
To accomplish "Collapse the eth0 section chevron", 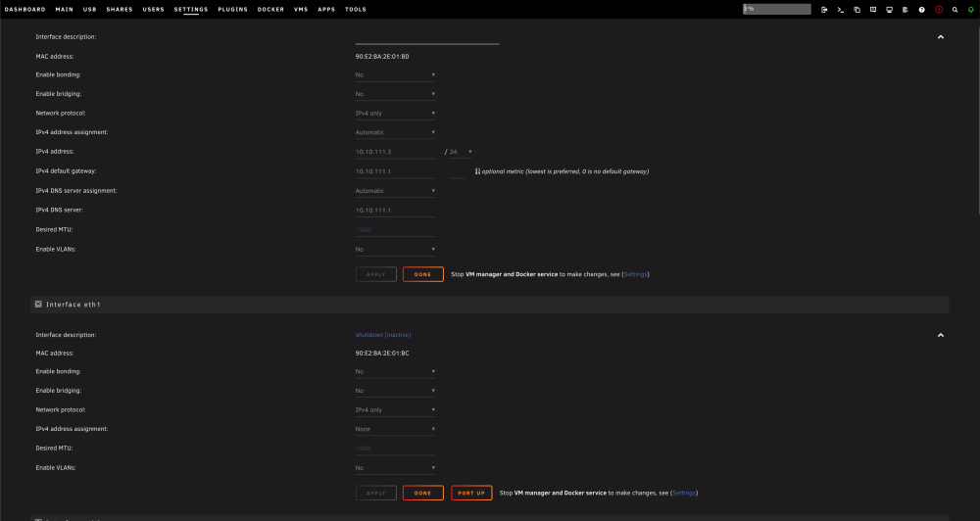I will (940, 37).
